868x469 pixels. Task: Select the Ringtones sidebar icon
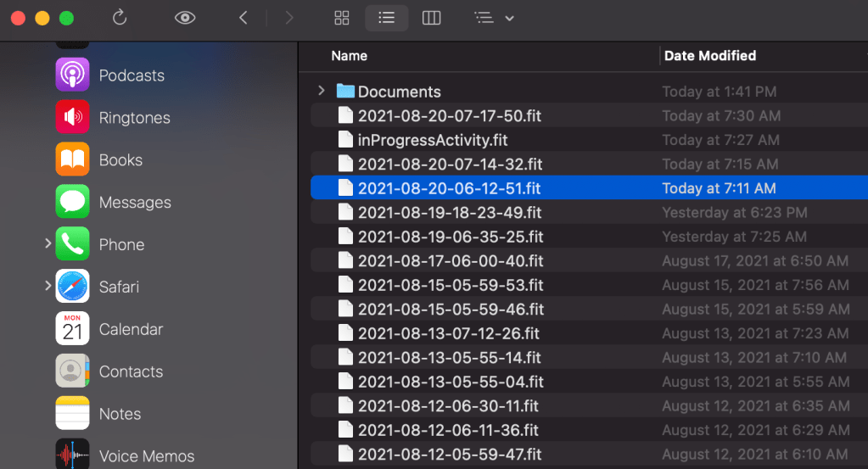click(73, 118)
